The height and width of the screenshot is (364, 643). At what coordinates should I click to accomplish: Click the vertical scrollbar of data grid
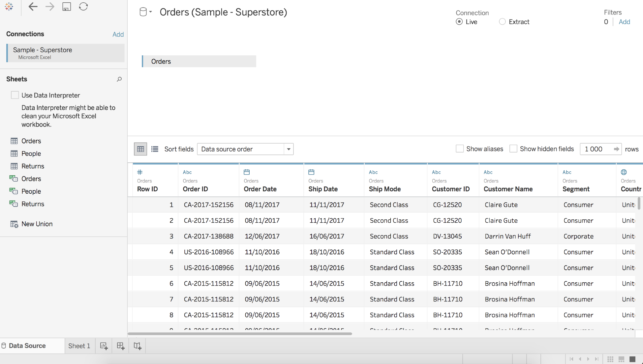[x=639, y=203]
